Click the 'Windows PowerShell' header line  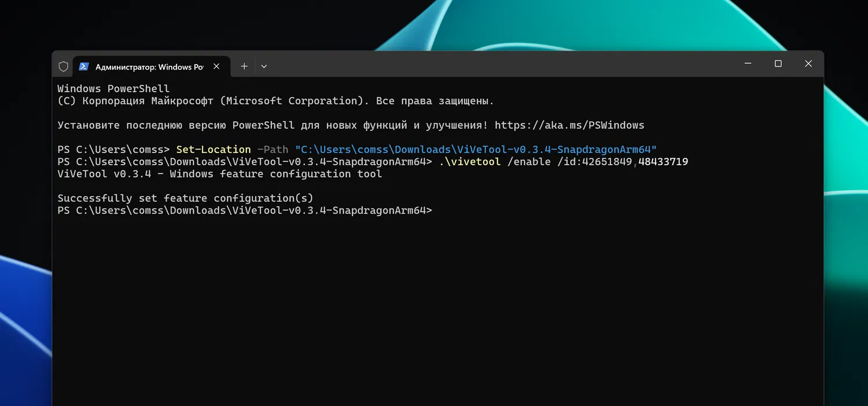(x=113, y=89)
